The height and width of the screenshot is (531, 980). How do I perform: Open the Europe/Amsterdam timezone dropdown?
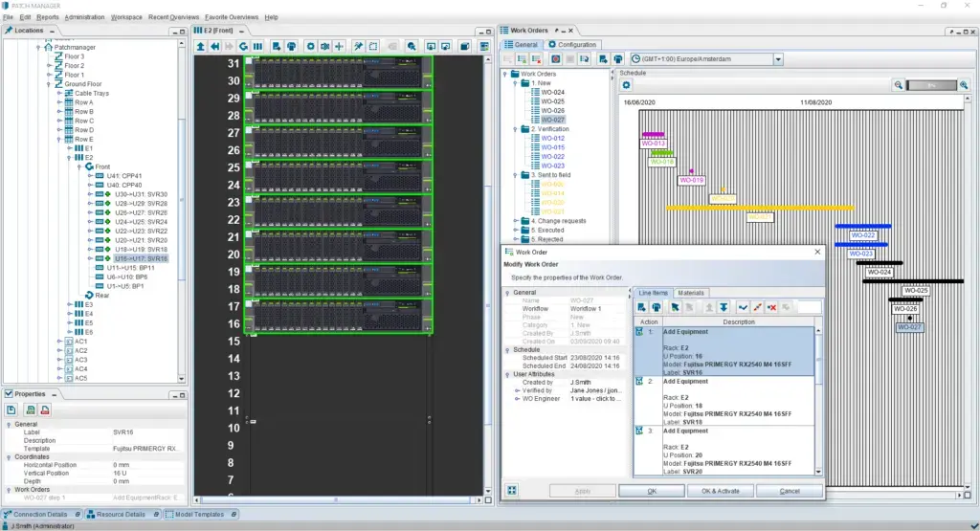pos(778,59)
